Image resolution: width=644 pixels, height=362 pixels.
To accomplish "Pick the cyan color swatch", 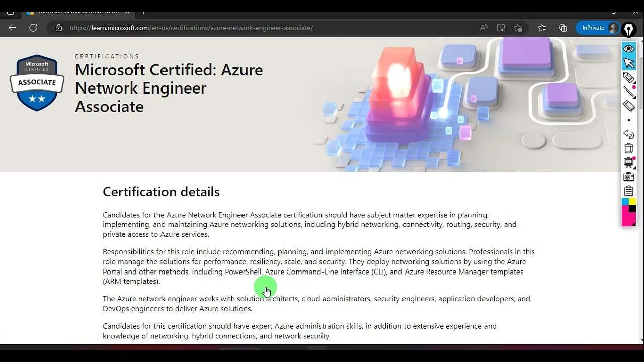I will [625, 202].
